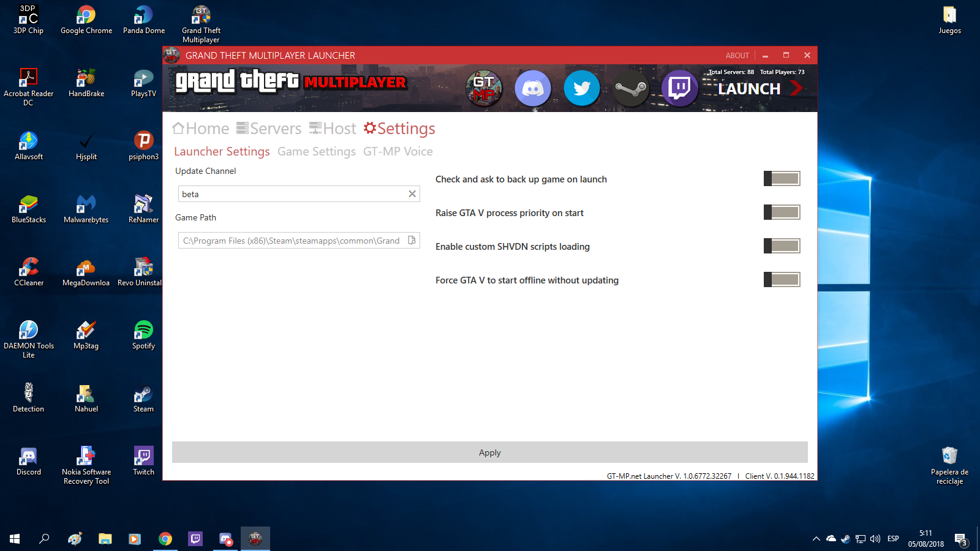The width and height of the screenshot is (980, 551).
Task: Open taskbar search magnifier
Action: (x=44, y=539)
